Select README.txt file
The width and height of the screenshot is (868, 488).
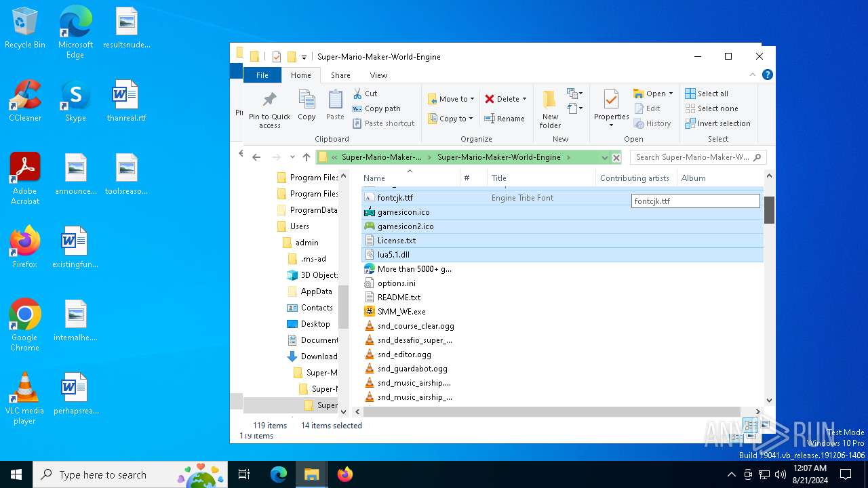[399, 298]
